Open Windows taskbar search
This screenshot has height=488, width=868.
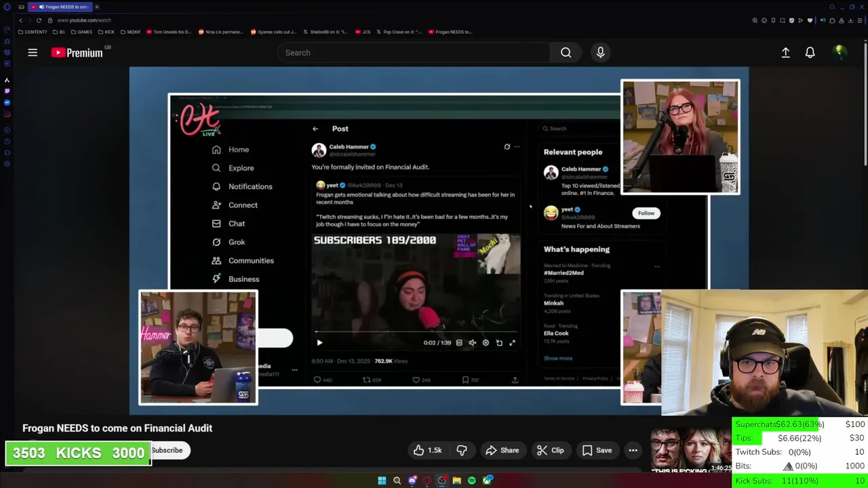click(x=397, y=481)
